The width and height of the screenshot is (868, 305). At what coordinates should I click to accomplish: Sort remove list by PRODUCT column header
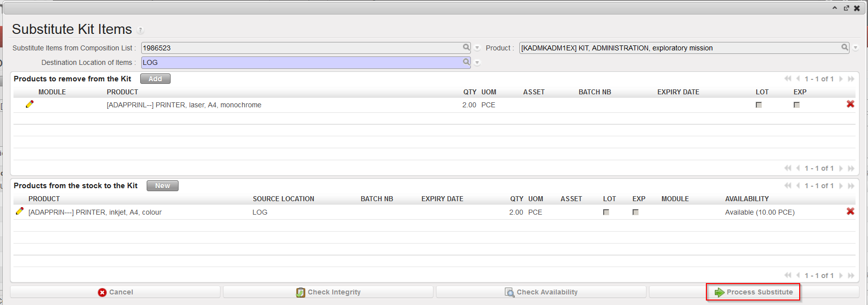click(122, 92)
